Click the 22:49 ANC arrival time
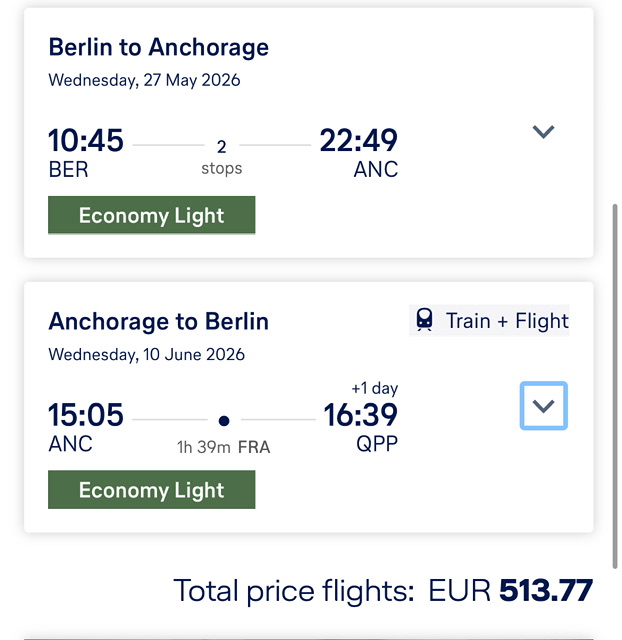Image resolution: width=622 pixels, height=640 pixels. (x=359, y=152)
